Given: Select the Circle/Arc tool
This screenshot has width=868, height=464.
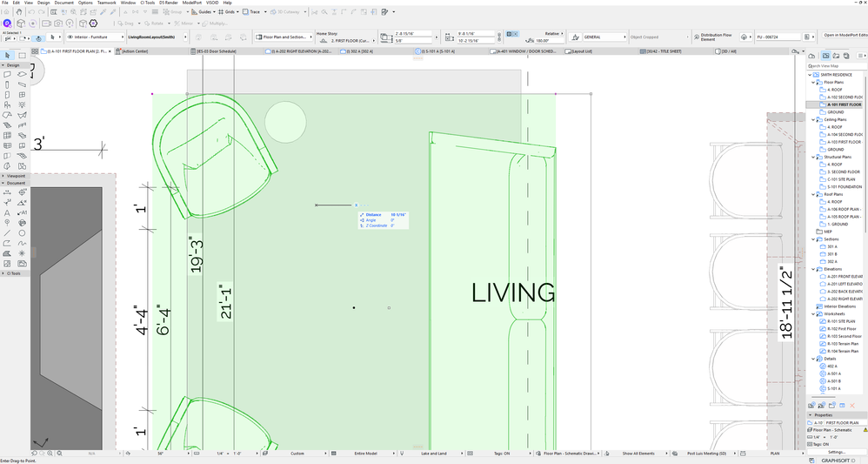Looking at the screenshot, I should point(22,232).
